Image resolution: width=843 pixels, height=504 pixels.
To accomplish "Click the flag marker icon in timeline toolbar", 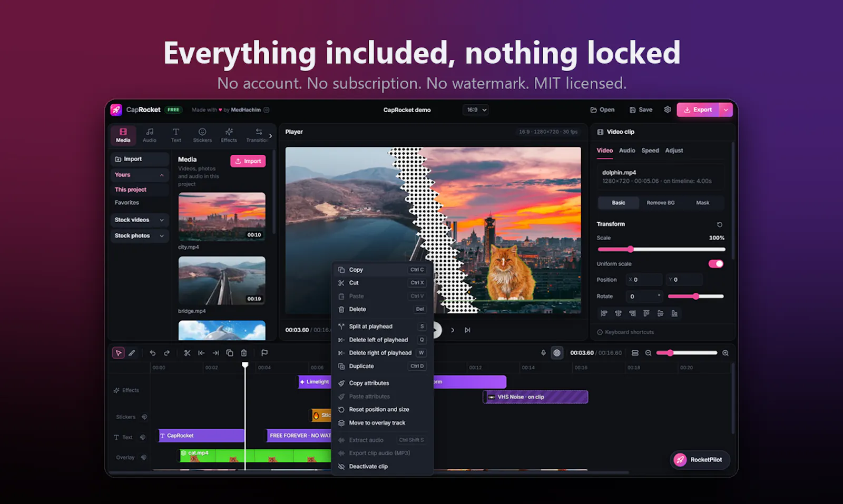I will (x=264, y=353).
